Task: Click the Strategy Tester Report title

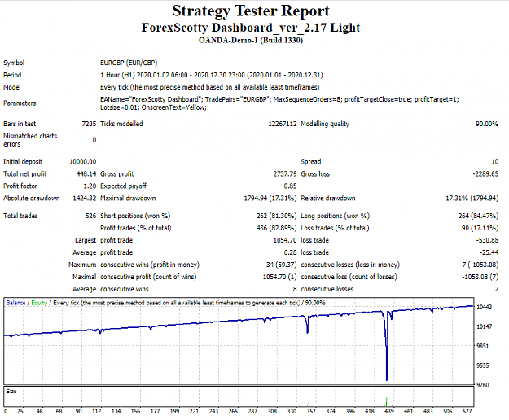Action: [251, 11]
